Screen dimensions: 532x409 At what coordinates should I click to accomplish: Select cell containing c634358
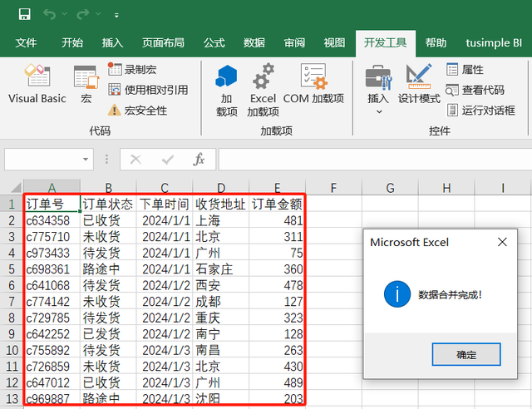52,220
